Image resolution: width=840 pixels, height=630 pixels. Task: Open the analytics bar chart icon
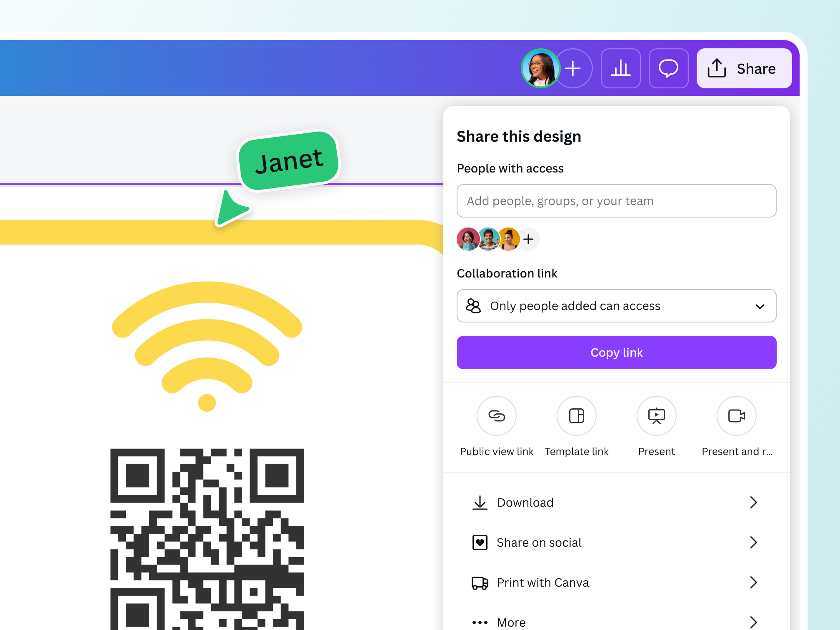[620, 68]
